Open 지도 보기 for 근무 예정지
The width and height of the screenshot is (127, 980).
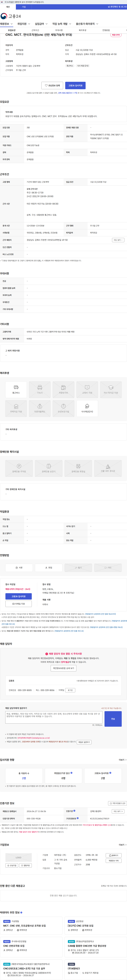pos(118,240)
